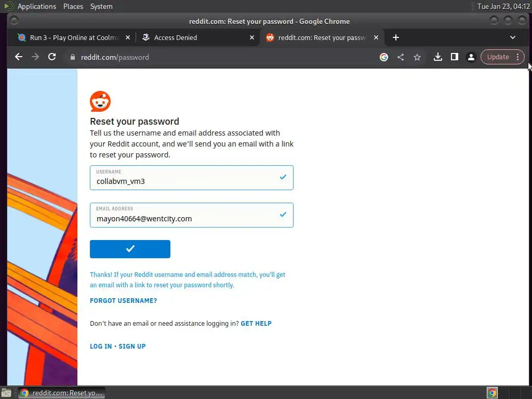Click the Reset your password heading

pos(135,122)
